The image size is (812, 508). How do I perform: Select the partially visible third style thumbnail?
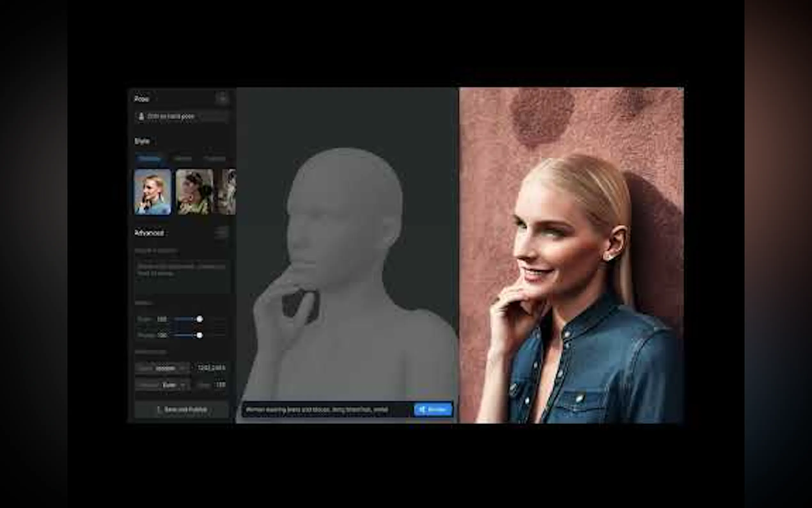[x=229, y=192]
